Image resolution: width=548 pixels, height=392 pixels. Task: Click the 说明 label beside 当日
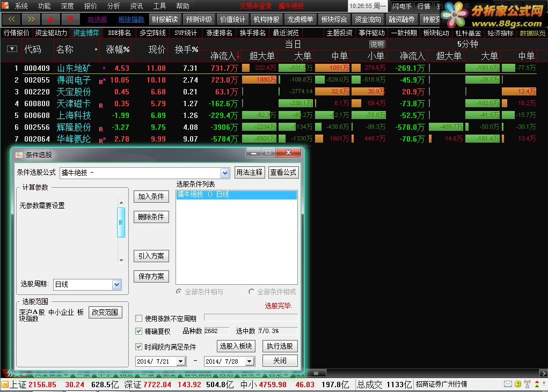[377, 45]
